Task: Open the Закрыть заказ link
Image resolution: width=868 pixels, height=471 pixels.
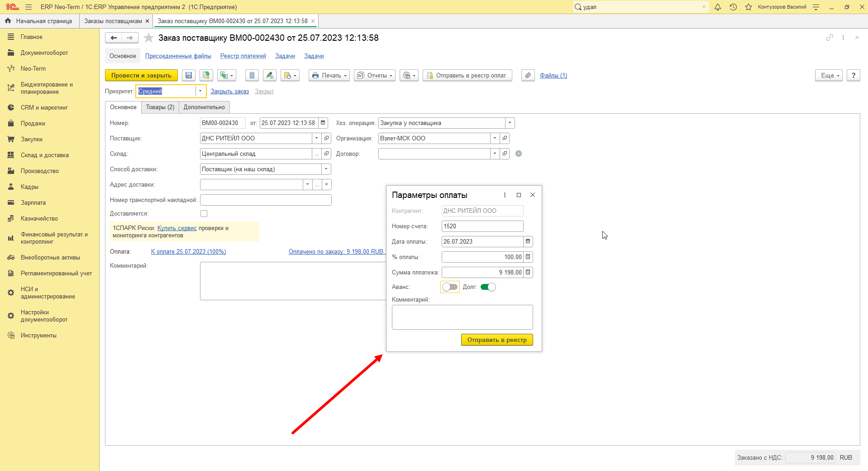Action: [229, 91]
